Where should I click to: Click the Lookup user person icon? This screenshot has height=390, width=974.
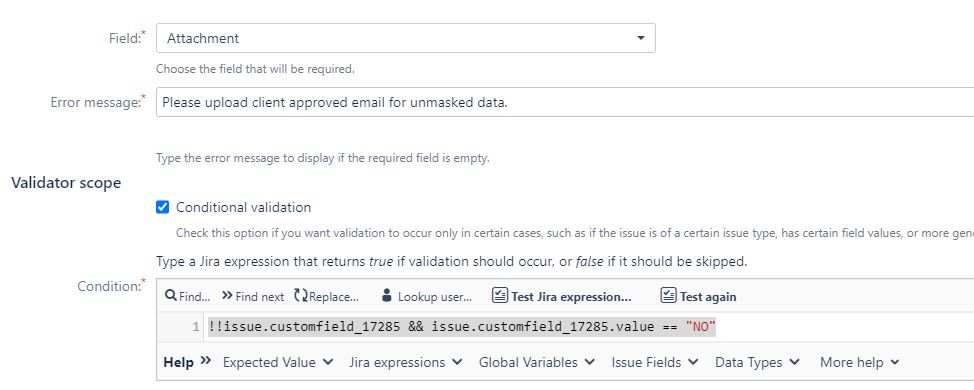click(387, 296)
